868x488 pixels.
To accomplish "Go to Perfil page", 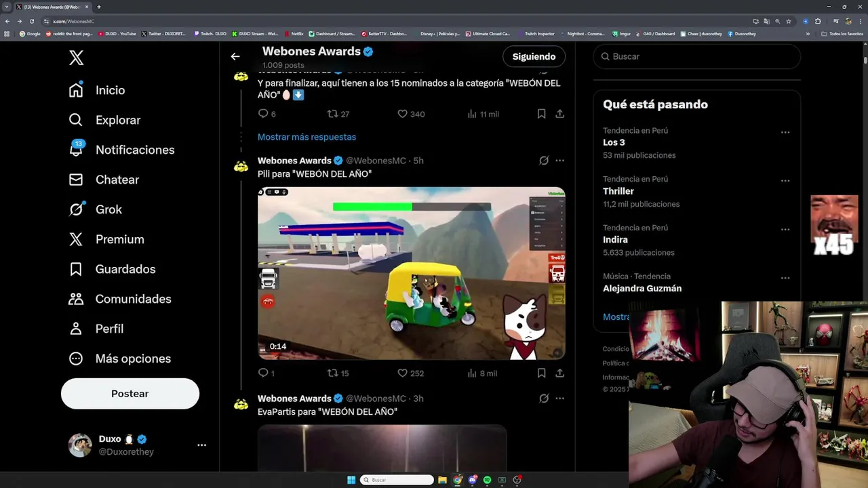I will click(x=96, y=329).
